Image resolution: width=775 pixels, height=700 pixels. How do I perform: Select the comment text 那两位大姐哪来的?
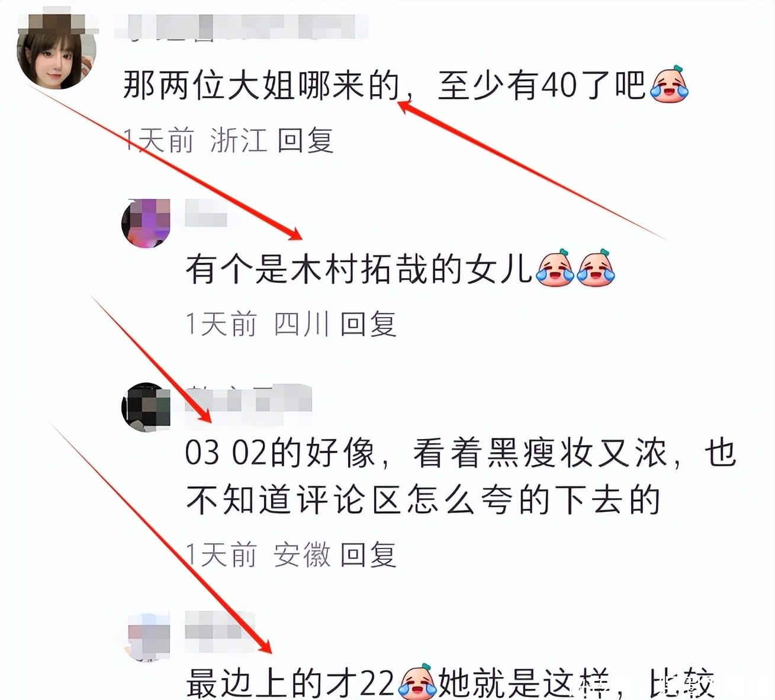click(261, 85)
